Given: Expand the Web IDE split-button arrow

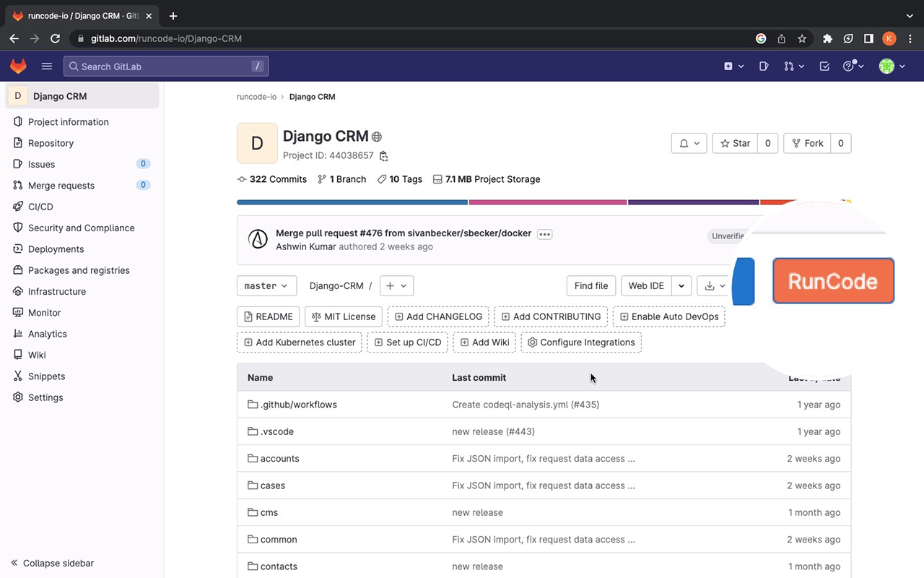Looking at the screenshot, I should pyautogui.click(x=681, y=285).
